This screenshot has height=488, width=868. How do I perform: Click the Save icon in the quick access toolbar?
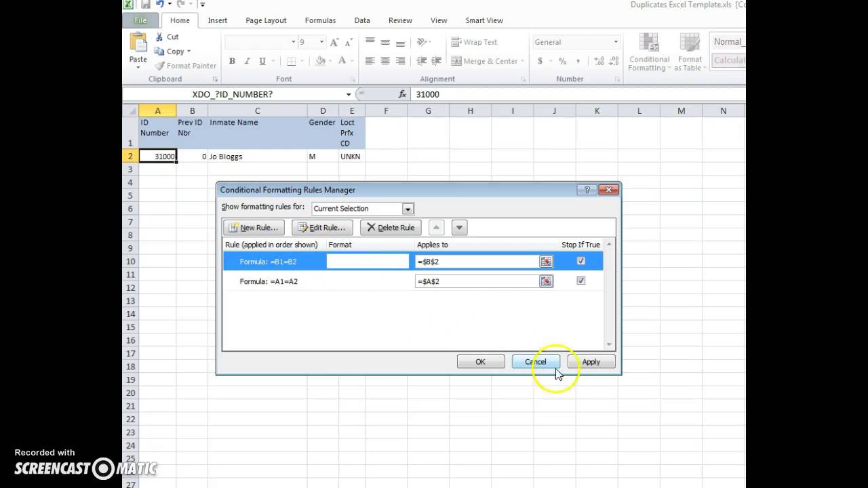coord(145,4)
